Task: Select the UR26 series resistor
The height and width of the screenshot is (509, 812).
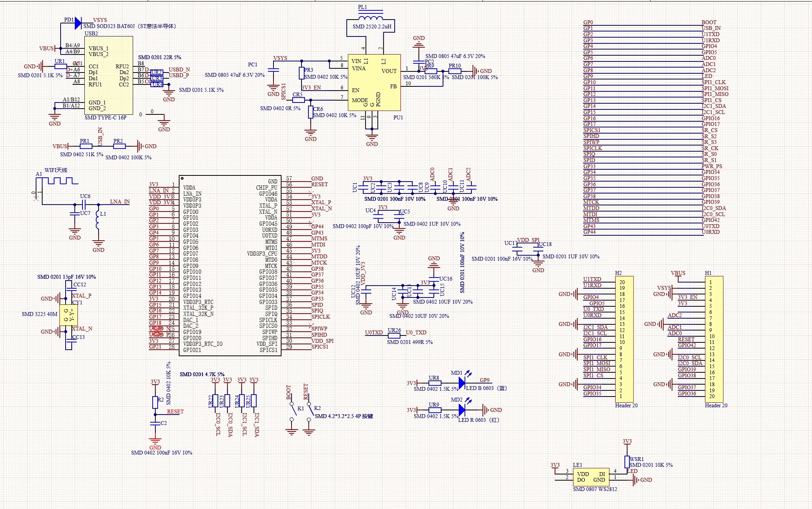Action: 394,335
